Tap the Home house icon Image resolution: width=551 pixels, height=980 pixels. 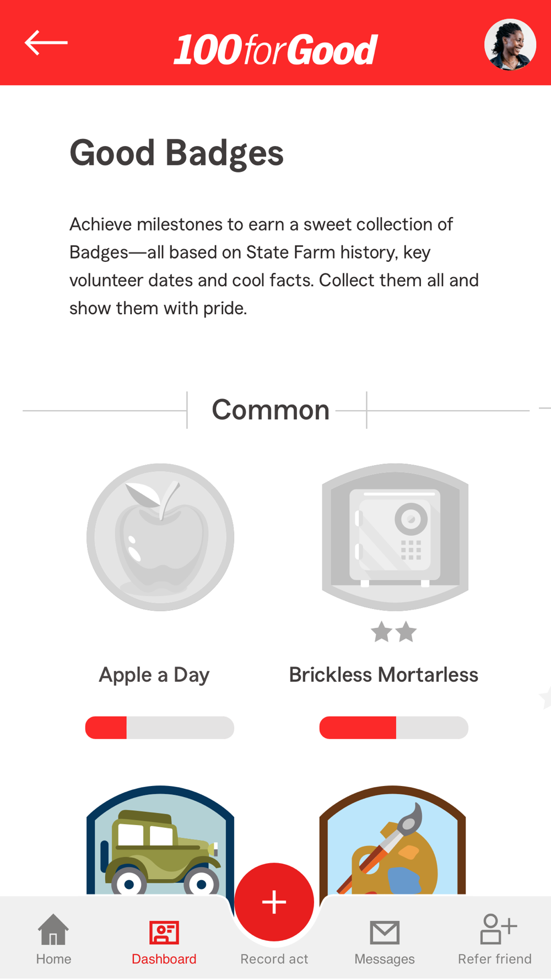[53, 930]
